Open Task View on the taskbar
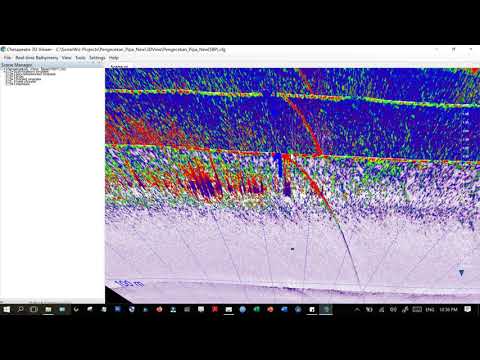Viewport: 480px width, 360px height. [34, 309]
